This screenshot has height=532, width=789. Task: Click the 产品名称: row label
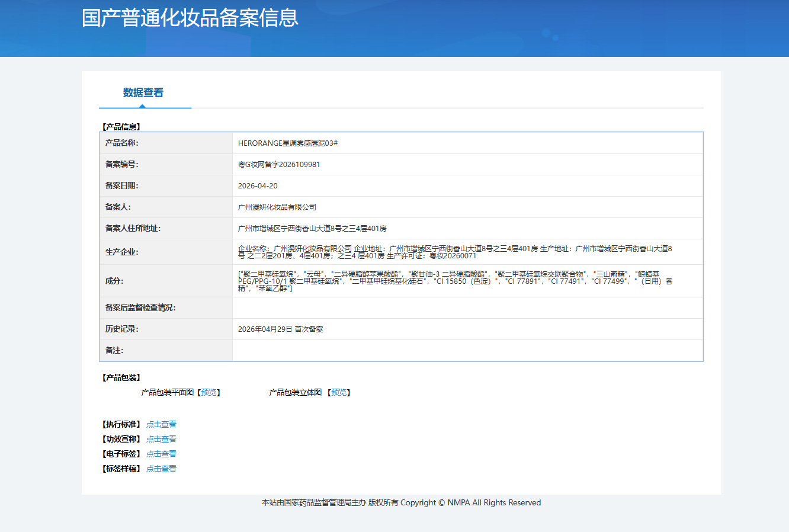click(x=122, y=143)
